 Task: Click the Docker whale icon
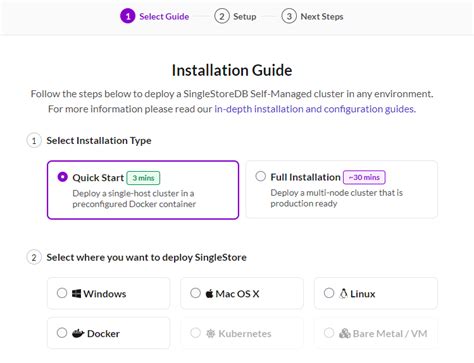pos(78,333)
